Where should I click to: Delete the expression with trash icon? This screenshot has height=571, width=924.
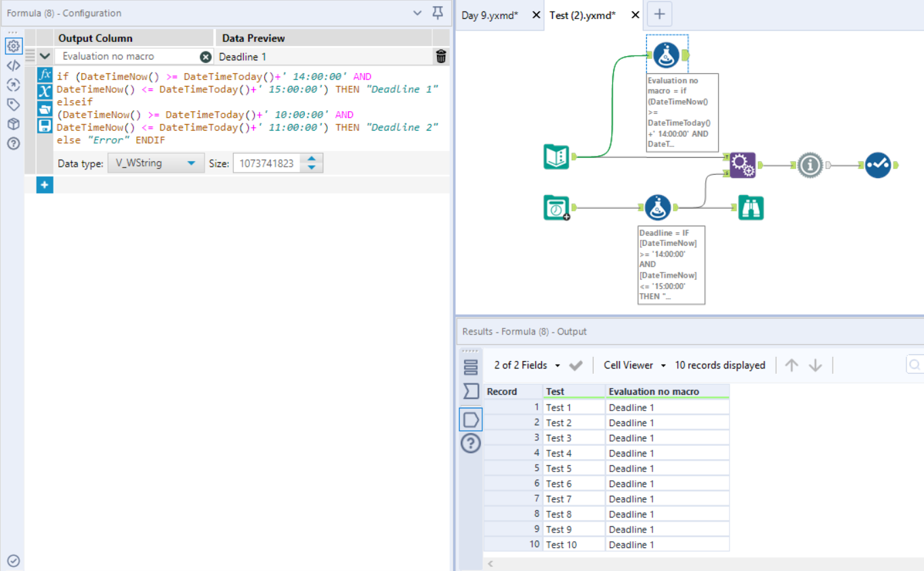pos(441,56)
